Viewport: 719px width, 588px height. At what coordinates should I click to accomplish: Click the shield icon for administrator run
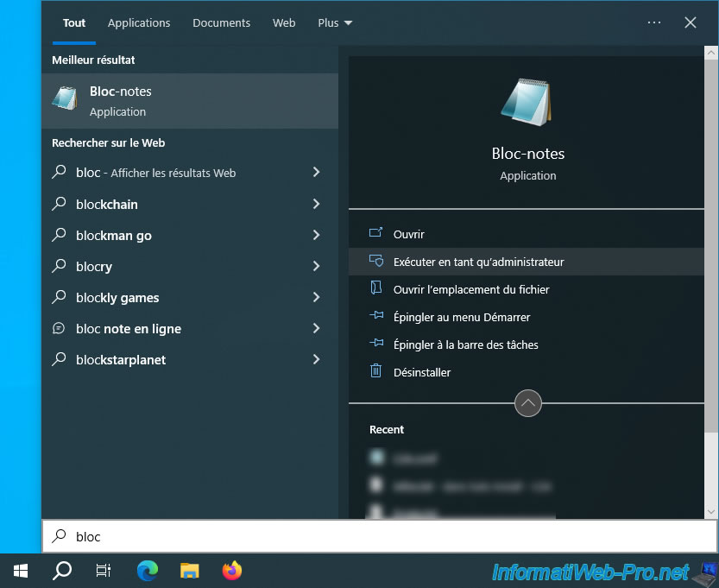376,261
